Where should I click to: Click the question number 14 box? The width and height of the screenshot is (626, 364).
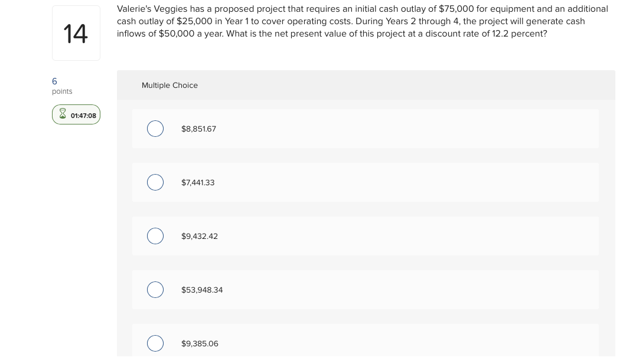tap(76, 33)
